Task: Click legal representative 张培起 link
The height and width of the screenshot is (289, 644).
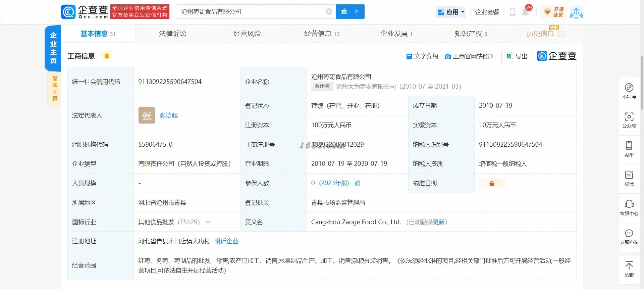Action: click(x=168, y=115)
